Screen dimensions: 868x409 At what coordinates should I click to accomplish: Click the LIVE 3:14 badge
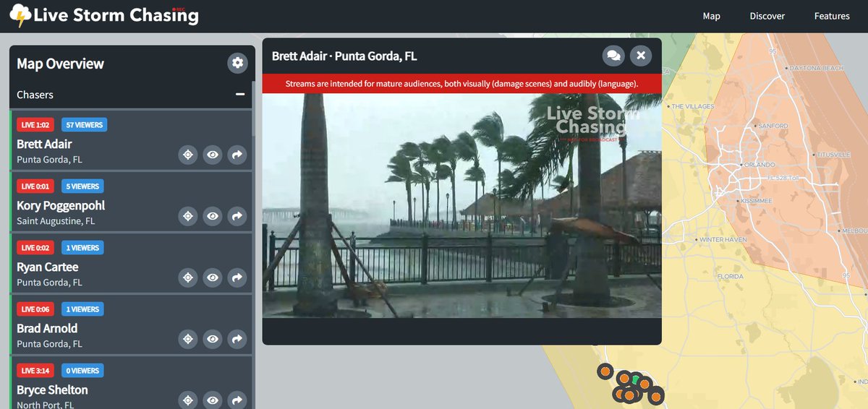click(36, 371)
